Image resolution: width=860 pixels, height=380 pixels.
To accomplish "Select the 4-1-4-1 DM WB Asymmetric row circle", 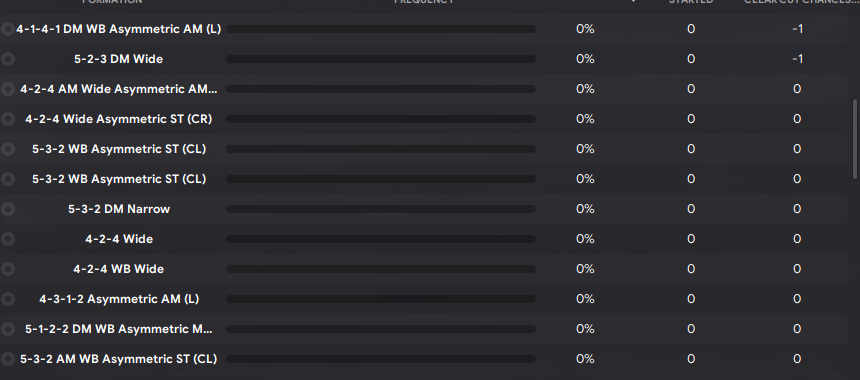I will tap(7, 29).
